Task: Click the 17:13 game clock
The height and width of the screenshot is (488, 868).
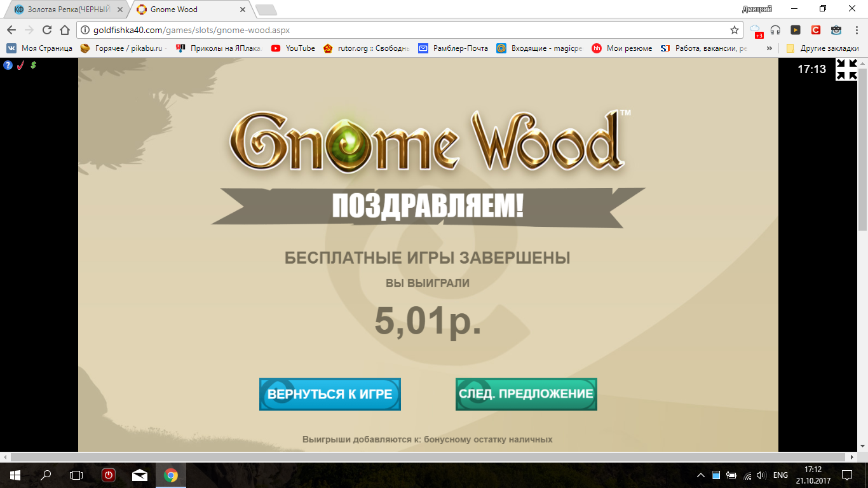Action: tap(812, 69)
